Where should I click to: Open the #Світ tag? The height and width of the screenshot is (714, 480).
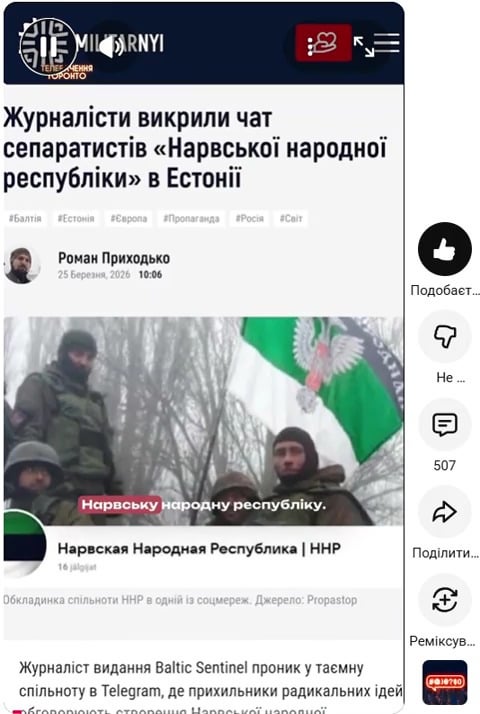[x=291, y=219]
